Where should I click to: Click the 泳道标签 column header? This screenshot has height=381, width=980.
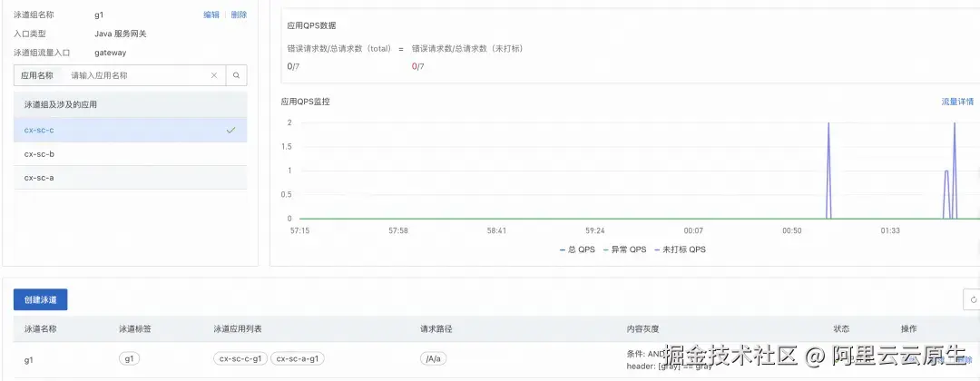tap(135, 328)
